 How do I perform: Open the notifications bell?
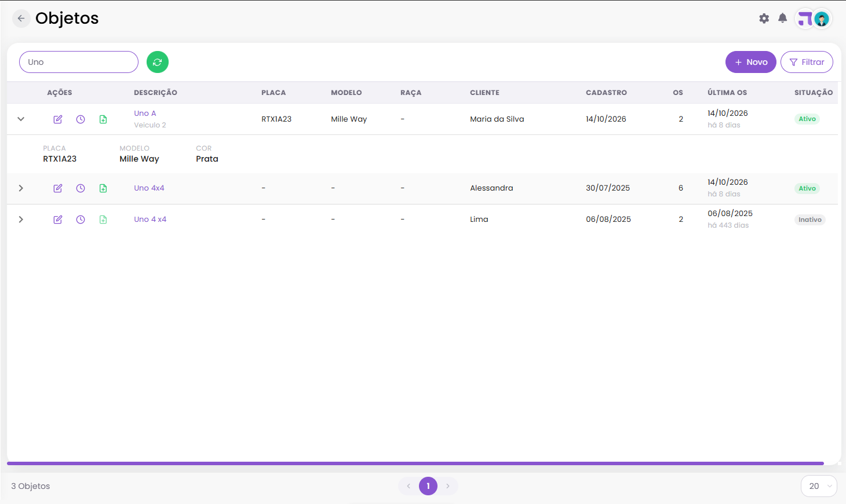[783, 18]
